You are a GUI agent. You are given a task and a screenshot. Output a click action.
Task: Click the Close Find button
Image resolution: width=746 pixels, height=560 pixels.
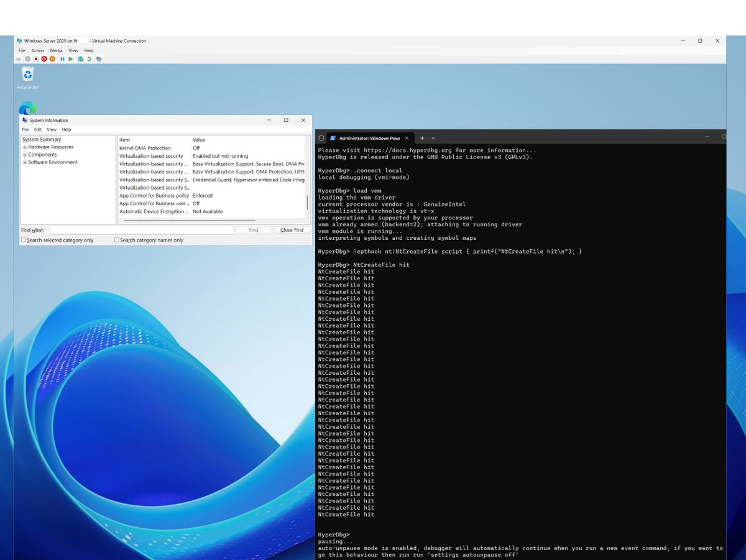(292, 230)
